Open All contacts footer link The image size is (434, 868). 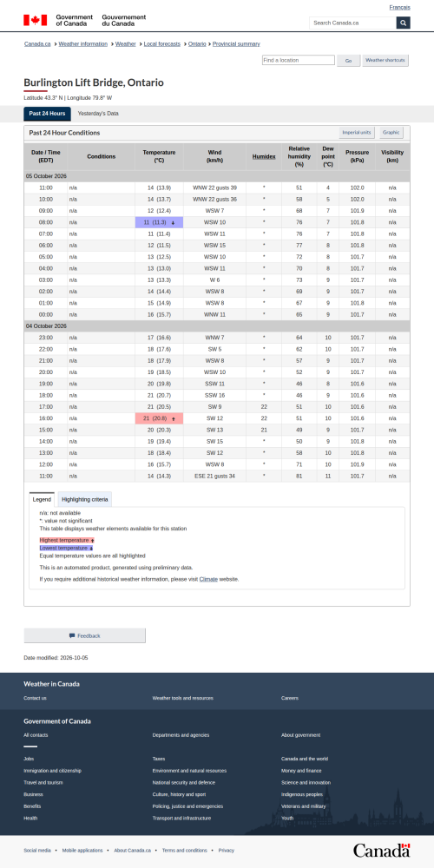click(36, 735)
